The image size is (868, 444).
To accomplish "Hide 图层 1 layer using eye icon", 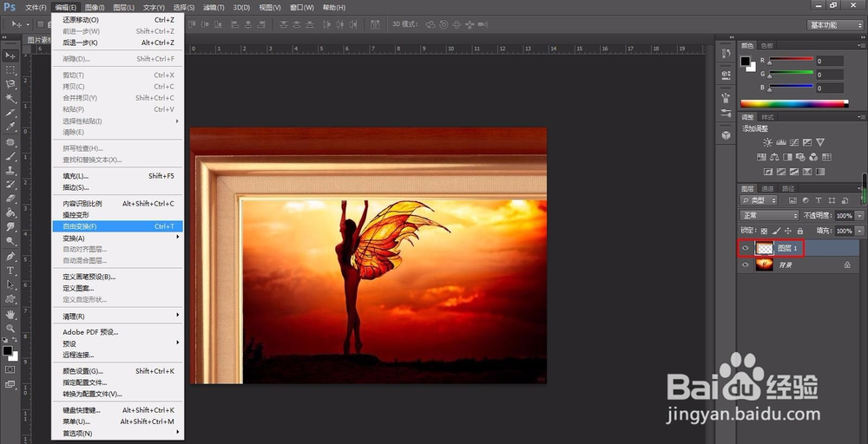I will tap(745, 248).
